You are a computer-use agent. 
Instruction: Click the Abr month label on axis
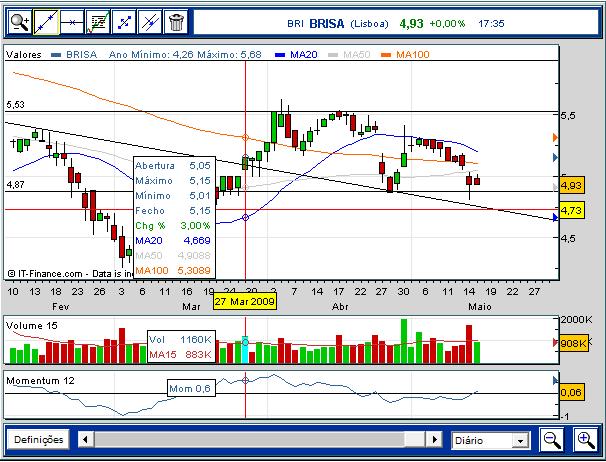coord(340,307)
